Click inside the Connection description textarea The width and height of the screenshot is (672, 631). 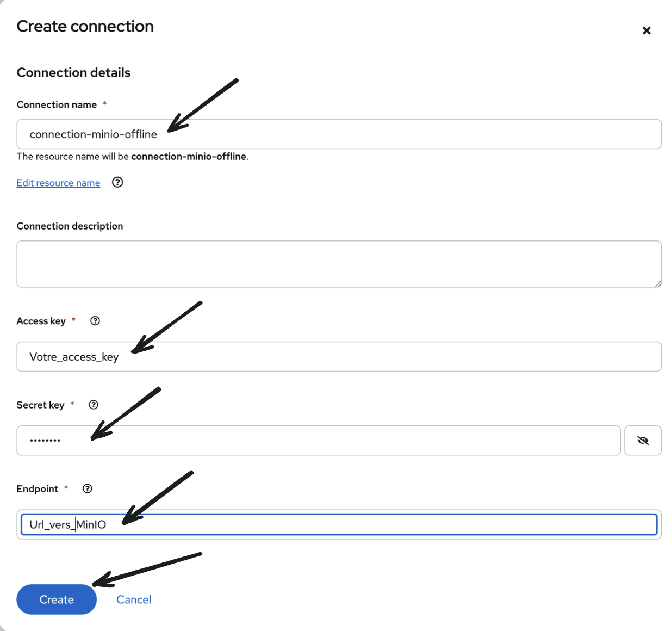[339, 264]
